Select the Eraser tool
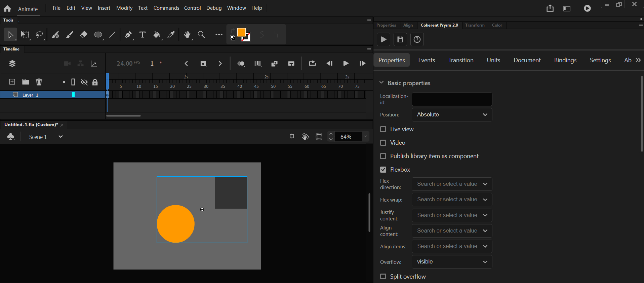644x283 pixels. tap(84, 35)
